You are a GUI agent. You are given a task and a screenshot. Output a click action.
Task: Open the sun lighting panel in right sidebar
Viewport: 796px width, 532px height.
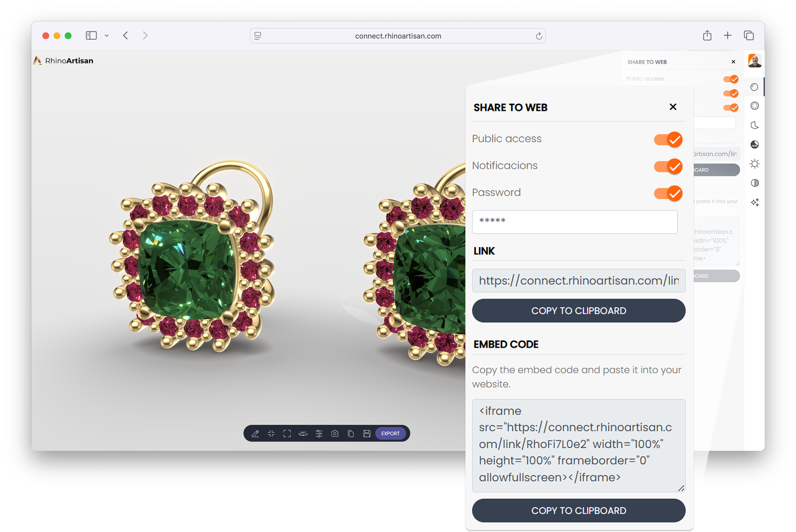[754, 164]
